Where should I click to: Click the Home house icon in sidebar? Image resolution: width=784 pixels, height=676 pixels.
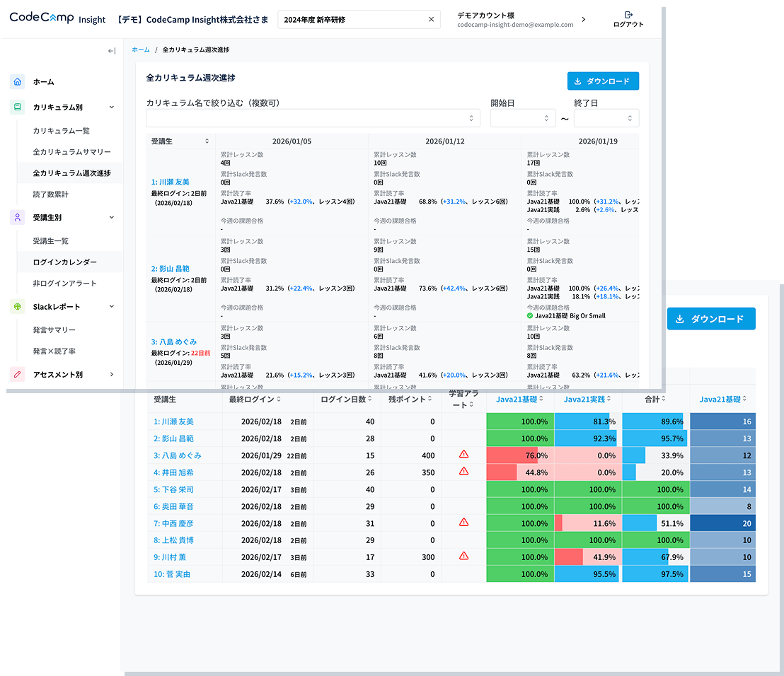coord(18,81)
